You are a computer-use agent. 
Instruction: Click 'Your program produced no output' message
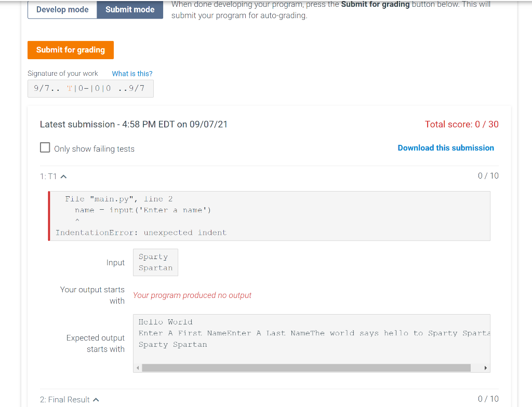tap(192, 295)
